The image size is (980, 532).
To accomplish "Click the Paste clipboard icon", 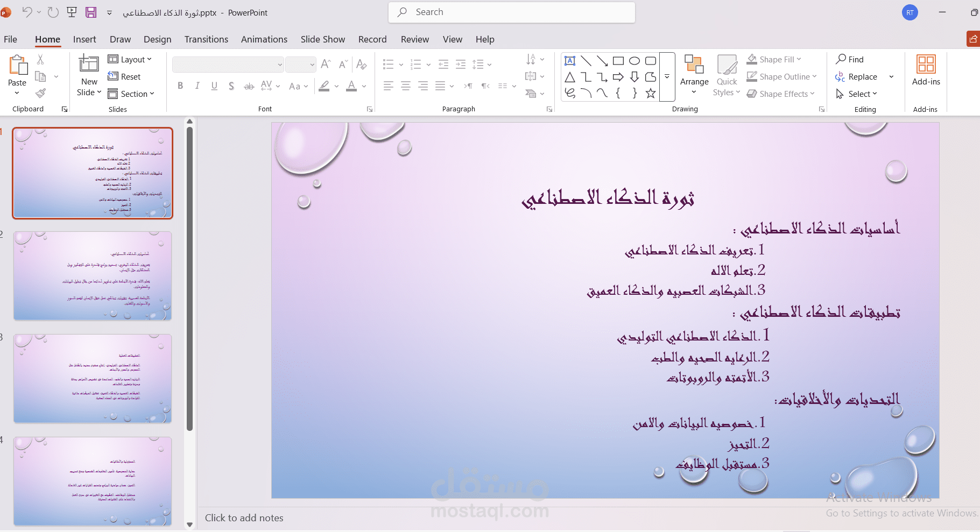I will (x=18, y=65).
